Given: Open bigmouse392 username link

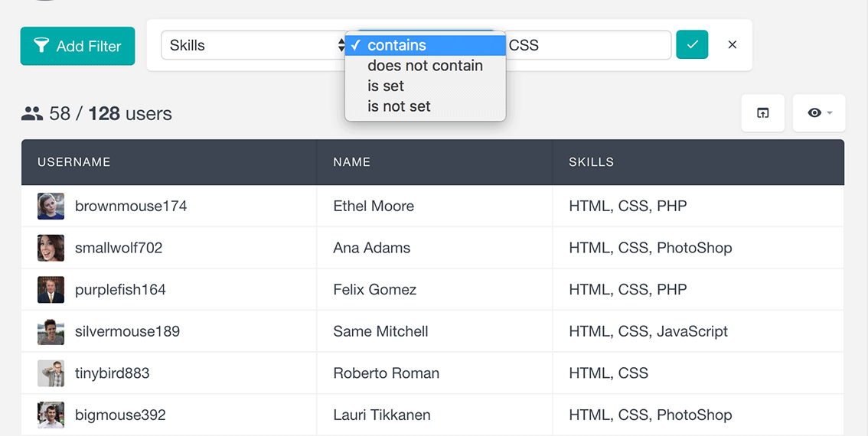Looking at the screenshot, I should tap(120, 415).
